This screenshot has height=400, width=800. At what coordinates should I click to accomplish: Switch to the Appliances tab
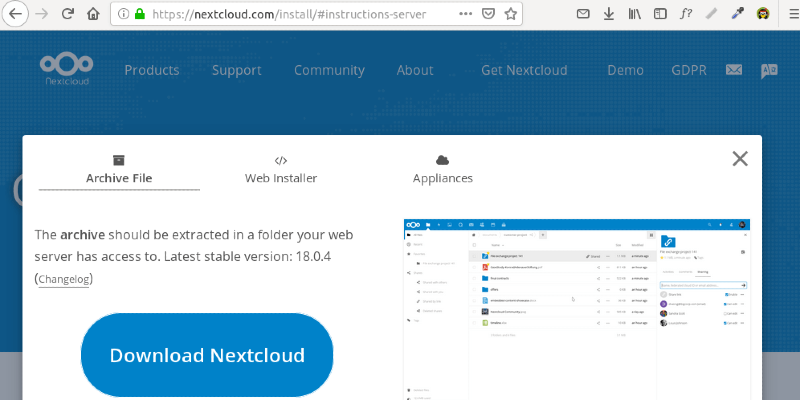[x=442, y=171]
